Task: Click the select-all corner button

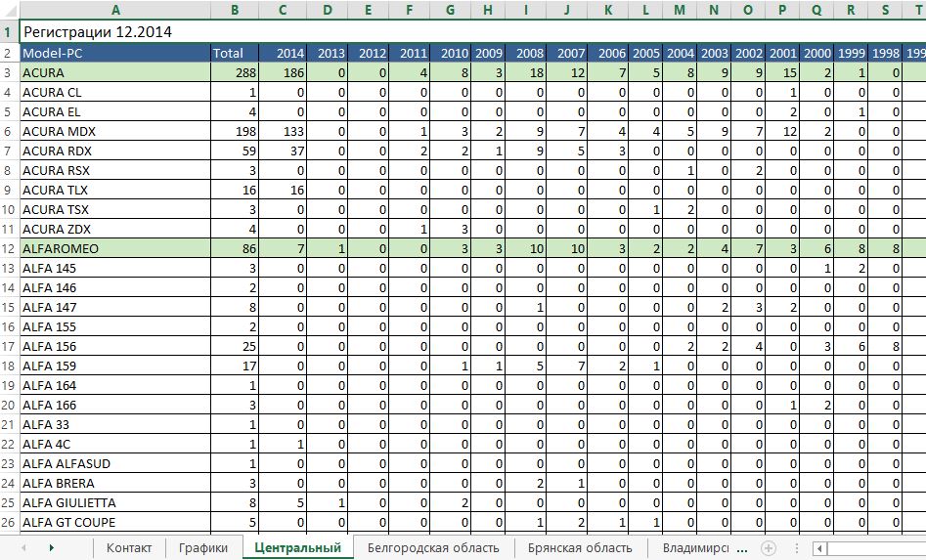Action: [10, 10]
